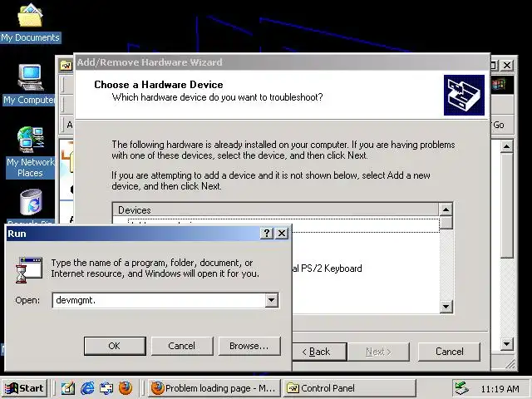Click the hardware wizard header image
This screenshot has height=399, width=532.
coord(464,95)
